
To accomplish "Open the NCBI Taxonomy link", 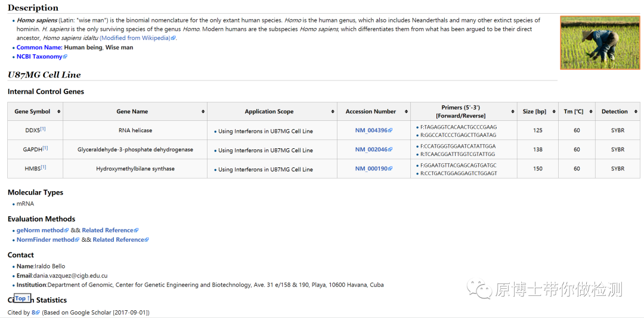I will (39, 57).
